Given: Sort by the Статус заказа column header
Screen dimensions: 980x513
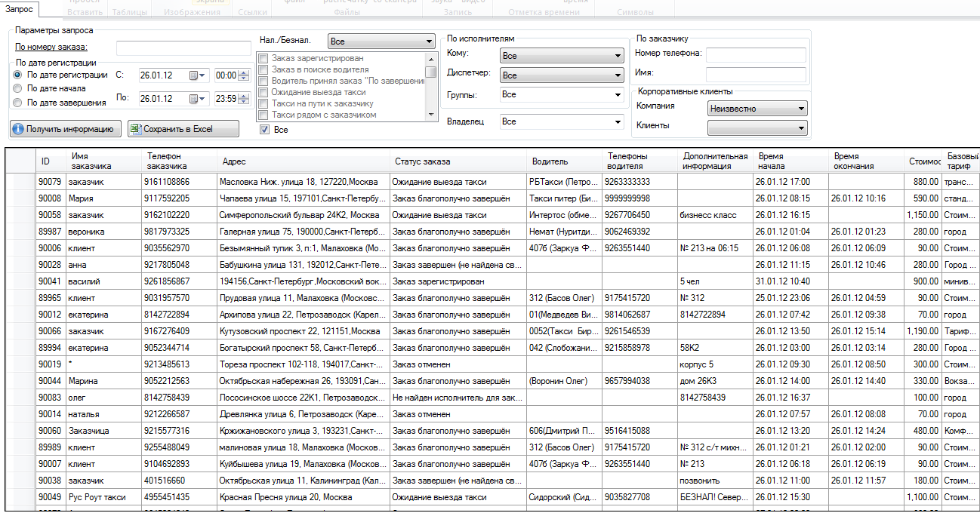Looking at the screenshot, I should (x=458, y=161).
